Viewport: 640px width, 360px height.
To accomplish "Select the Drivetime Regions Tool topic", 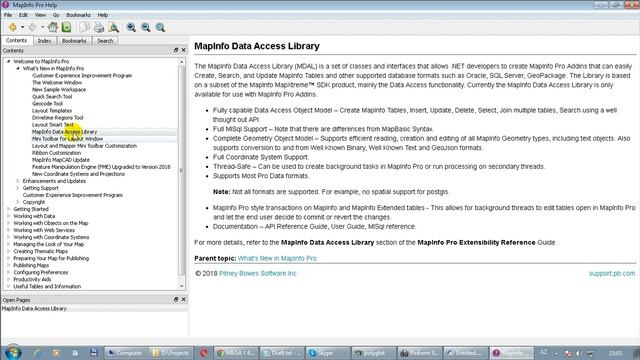I will click(58, 118).
